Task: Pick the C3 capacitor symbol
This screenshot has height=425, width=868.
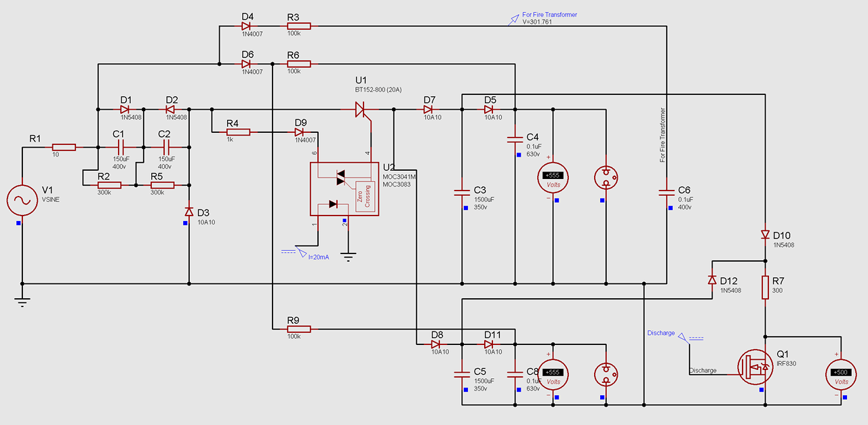Action: [462, 193]
